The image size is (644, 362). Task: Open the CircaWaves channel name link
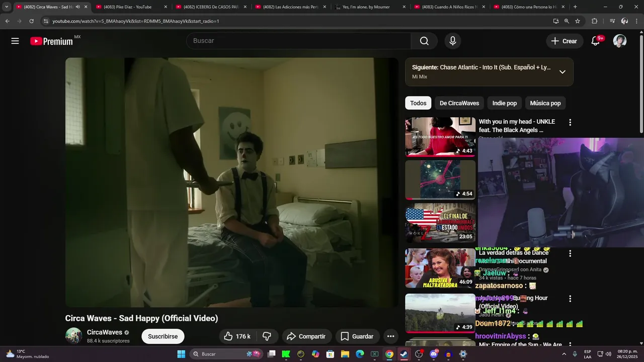pos(105,332)
